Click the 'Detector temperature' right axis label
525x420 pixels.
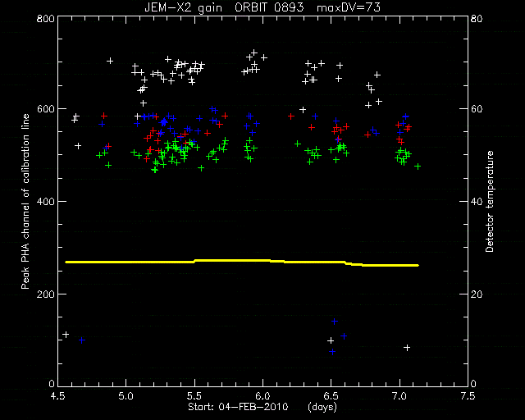tap(489, 201)
